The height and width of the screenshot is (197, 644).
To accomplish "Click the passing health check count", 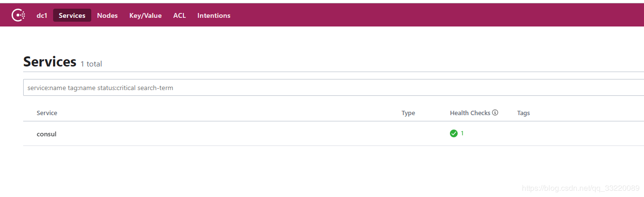I will 462,133.
